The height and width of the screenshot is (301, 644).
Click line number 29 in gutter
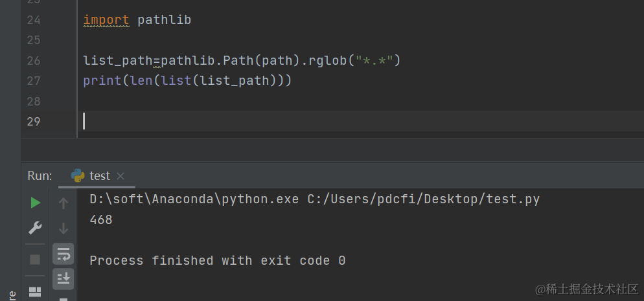[34, 122]
